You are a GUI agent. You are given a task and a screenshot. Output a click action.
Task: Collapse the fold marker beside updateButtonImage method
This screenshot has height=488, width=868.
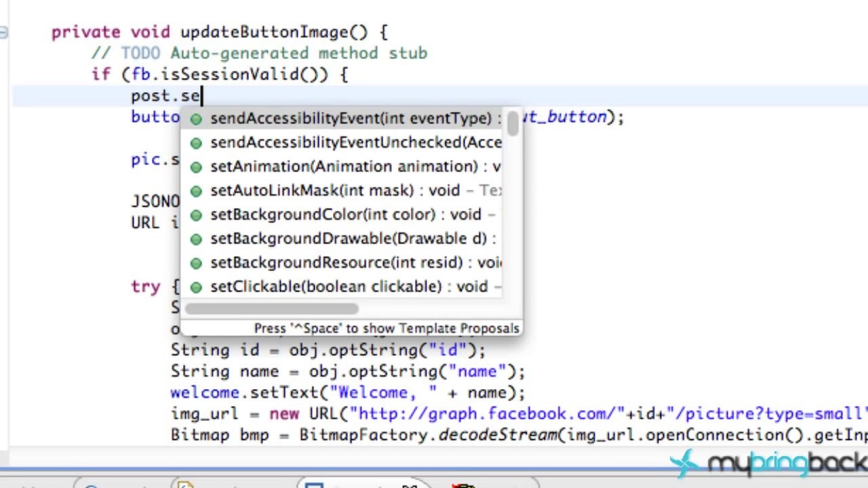(3, 32)
